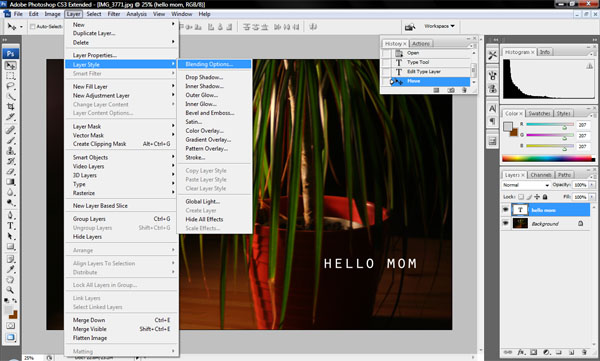
Task: Toggle Lock all
Action: point(545,197)
